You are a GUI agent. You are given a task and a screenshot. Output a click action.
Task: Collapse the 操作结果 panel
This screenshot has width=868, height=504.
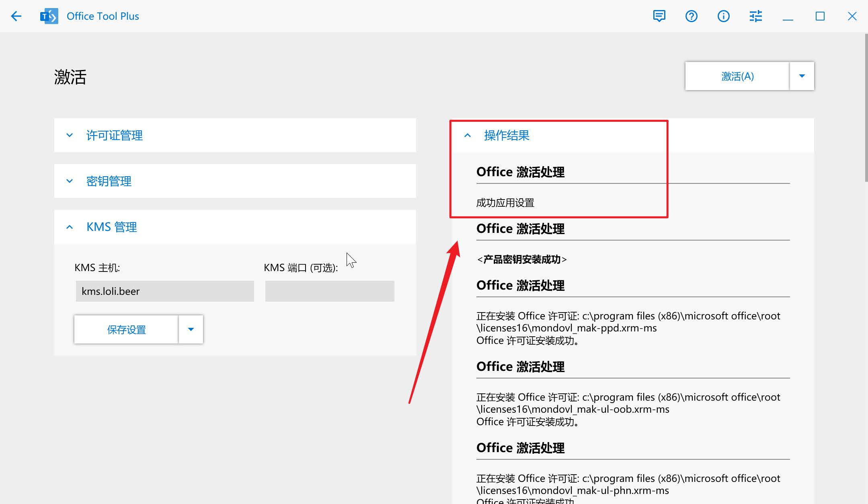click(633, 135)
